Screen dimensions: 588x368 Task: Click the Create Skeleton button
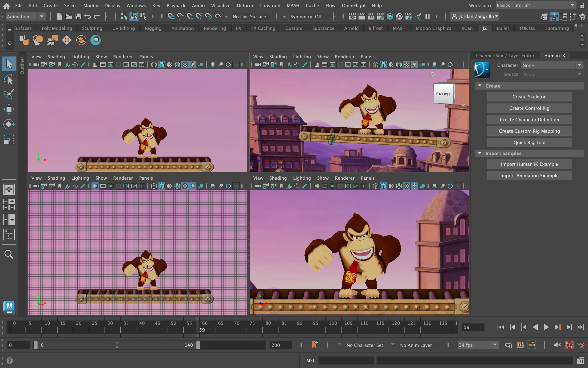click(529, 97)
